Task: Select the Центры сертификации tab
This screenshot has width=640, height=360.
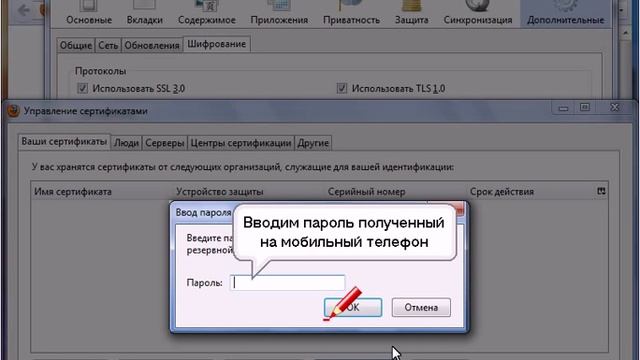Action: (241, 143)
